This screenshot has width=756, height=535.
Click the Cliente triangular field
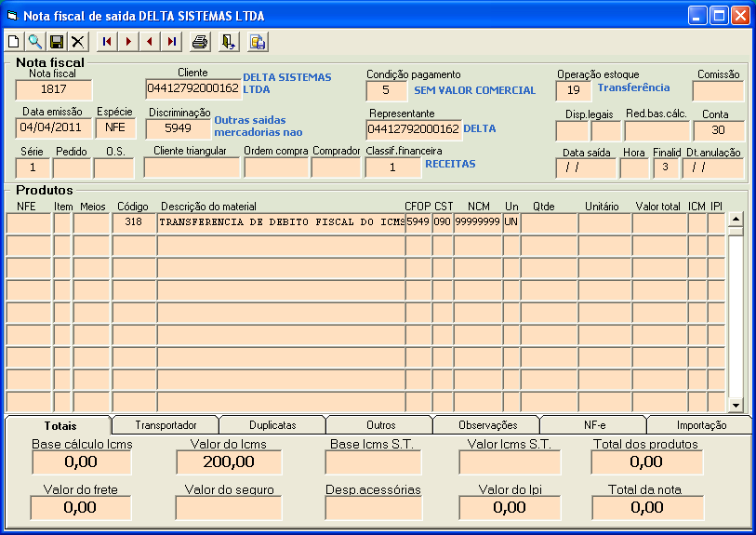pyautogui.click(x=192, y=167)
